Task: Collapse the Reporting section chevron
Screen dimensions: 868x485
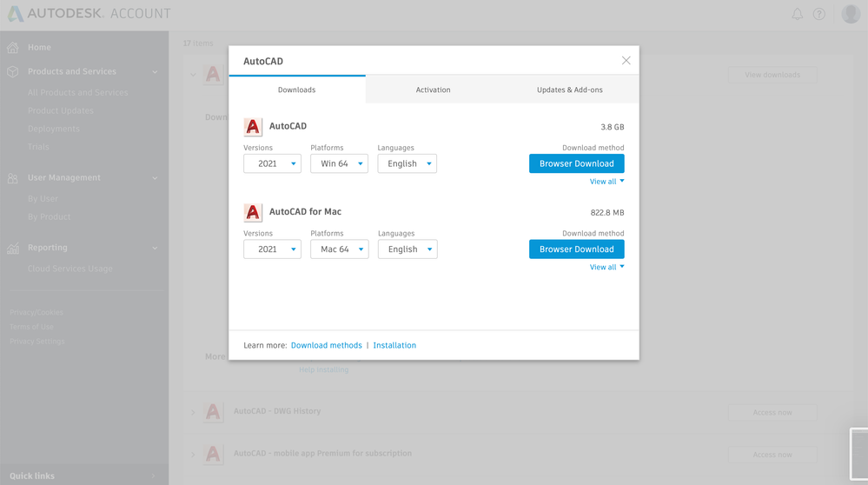Action: point(155,248)
